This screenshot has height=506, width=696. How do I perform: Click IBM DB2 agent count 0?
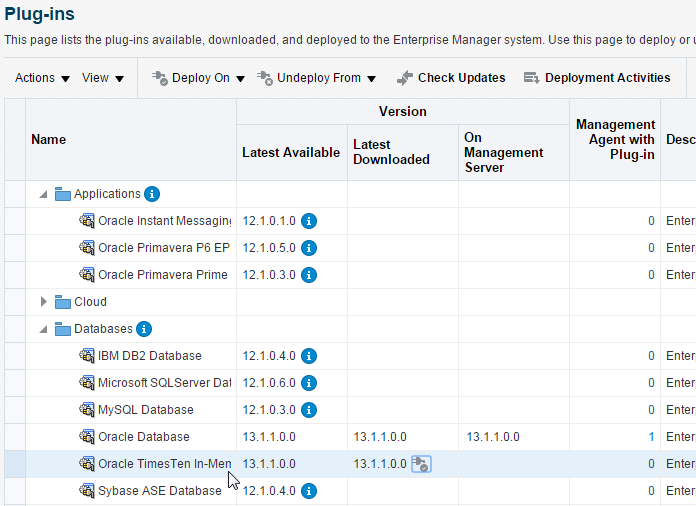coord(651,356)
